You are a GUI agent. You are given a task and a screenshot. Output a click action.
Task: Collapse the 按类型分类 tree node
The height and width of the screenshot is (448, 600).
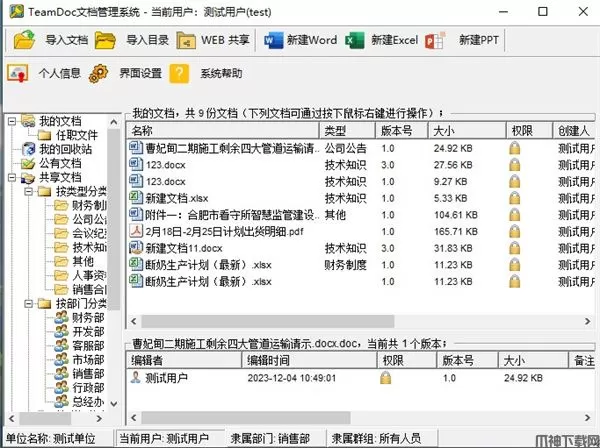tap(28, 191)
